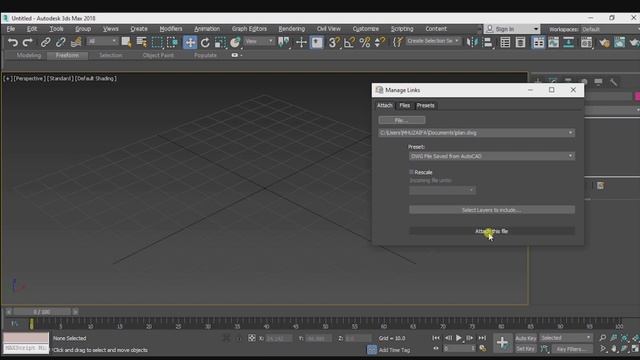Toggle Window/Crossing selection mode
Screen dimensions: 640x360
(172, 42)
